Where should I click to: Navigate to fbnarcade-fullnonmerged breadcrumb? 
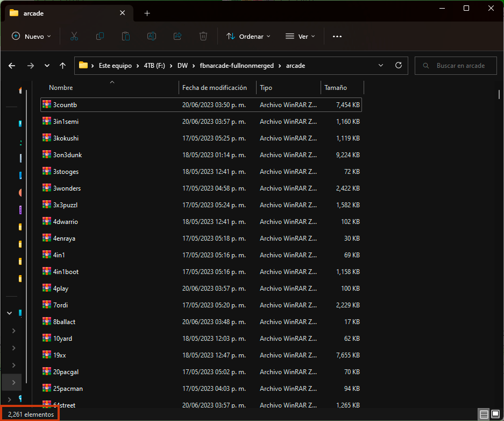tap(237, 66)
